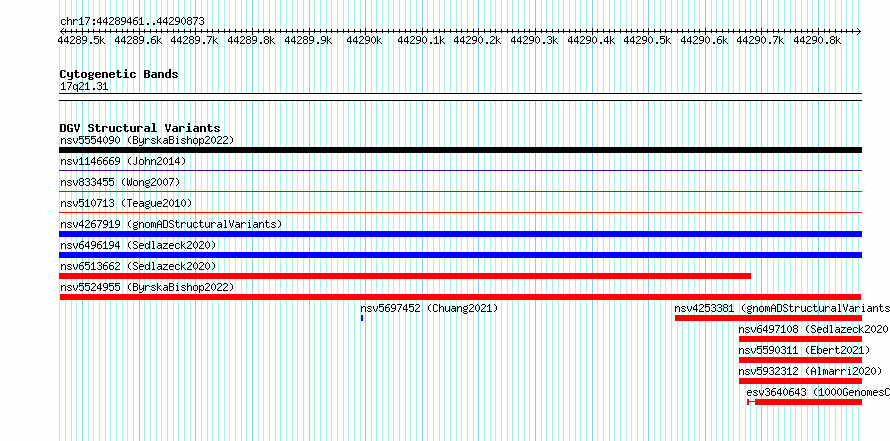Open the nsv5590311 (Ebert2021) label
The width and height of the screenshot is (890, 441).
point(804,350)
